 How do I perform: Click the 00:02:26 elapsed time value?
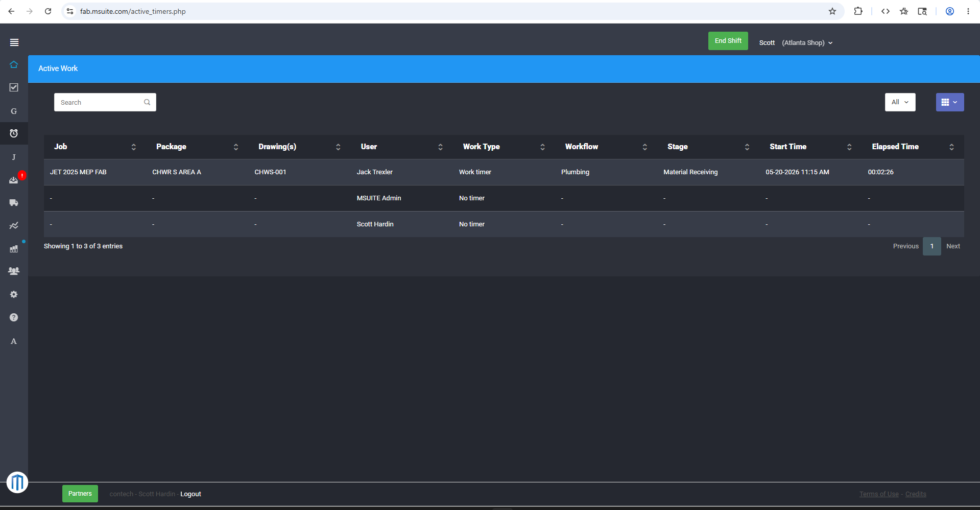(x=881, y=172)
